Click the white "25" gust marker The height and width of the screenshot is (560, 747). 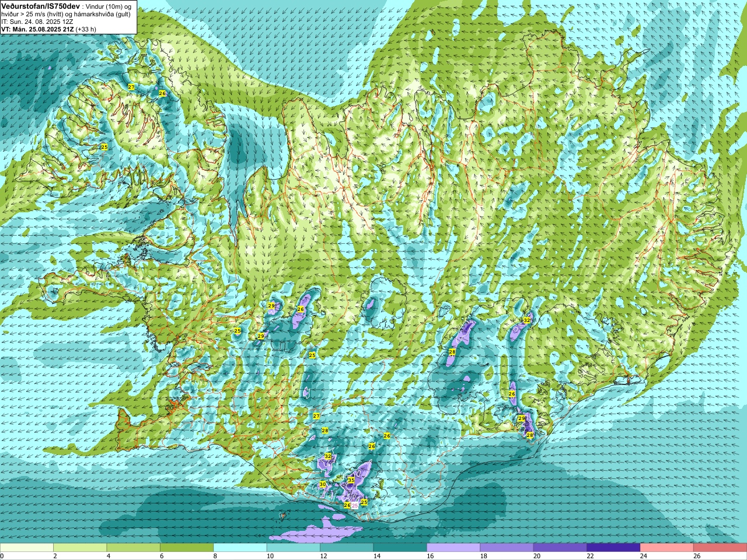coord(355,505)
